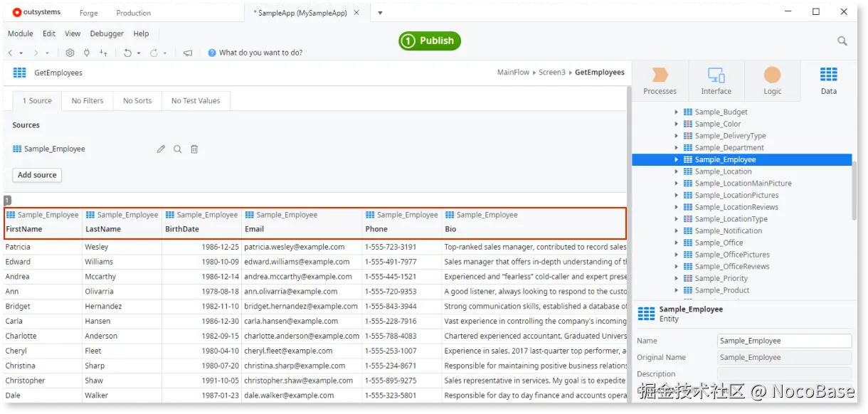The height and width of the screenshot is (414, 868).
Task: Select the Logic layer icon
Action: (772, 80)
